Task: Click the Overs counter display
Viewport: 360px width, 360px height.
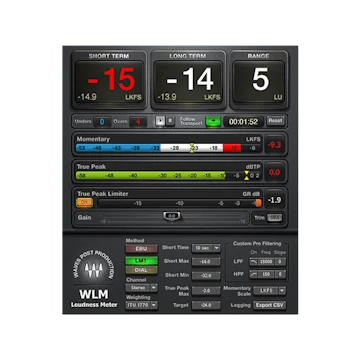Action: (x=138, y=122)
